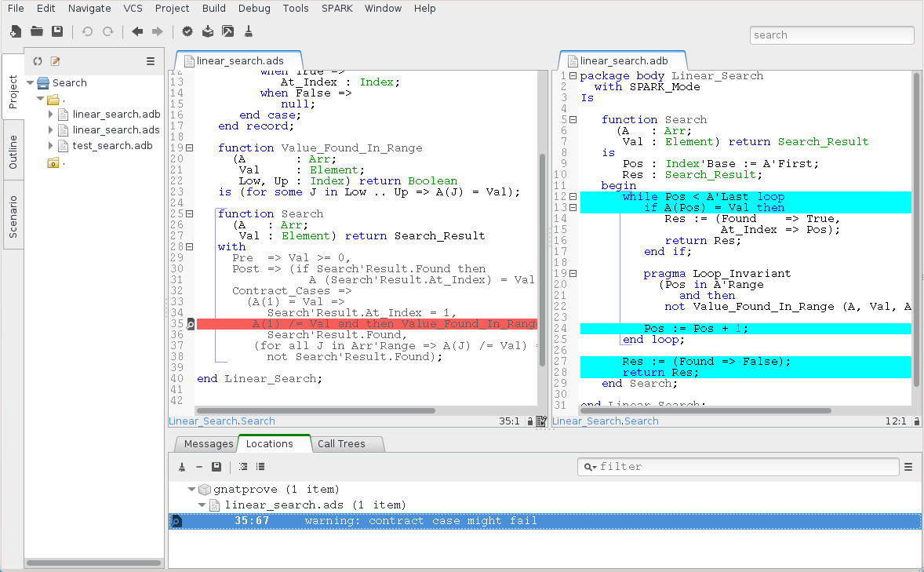Click the modified-state icon in linear_search.ads status bar
924x572 pixels.
point(541,421)
